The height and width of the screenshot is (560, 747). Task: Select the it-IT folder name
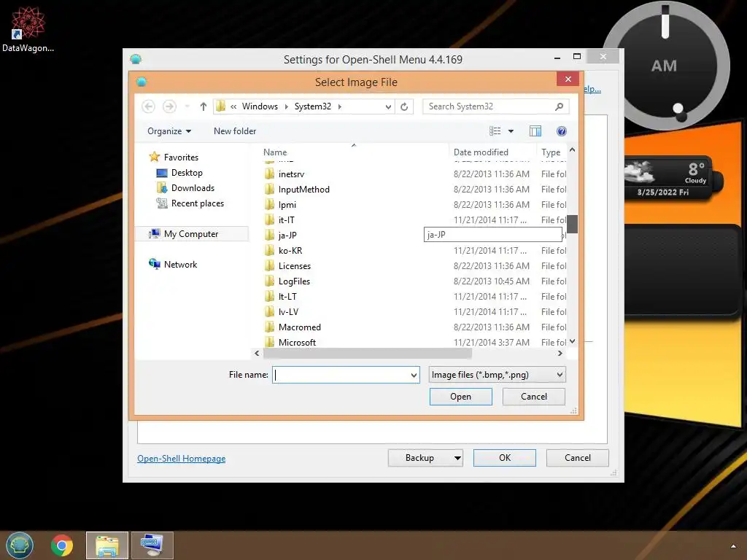286,220
